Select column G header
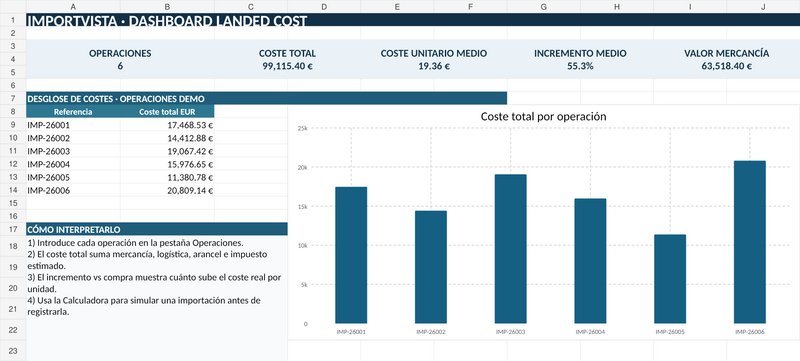Screen dimensions: 800x361 543,6
